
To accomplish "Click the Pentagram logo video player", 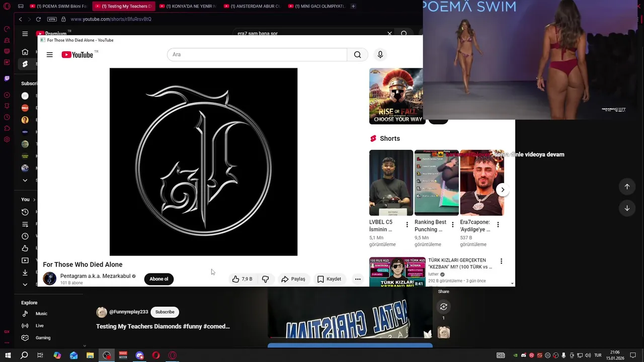I will pos(203,162).
